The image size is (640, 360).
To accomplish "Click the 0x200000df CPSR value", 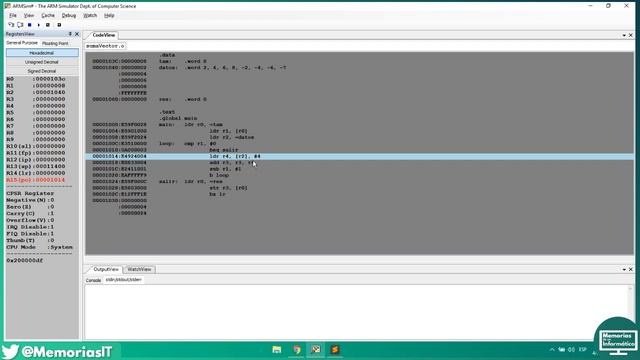I will 24,260.
